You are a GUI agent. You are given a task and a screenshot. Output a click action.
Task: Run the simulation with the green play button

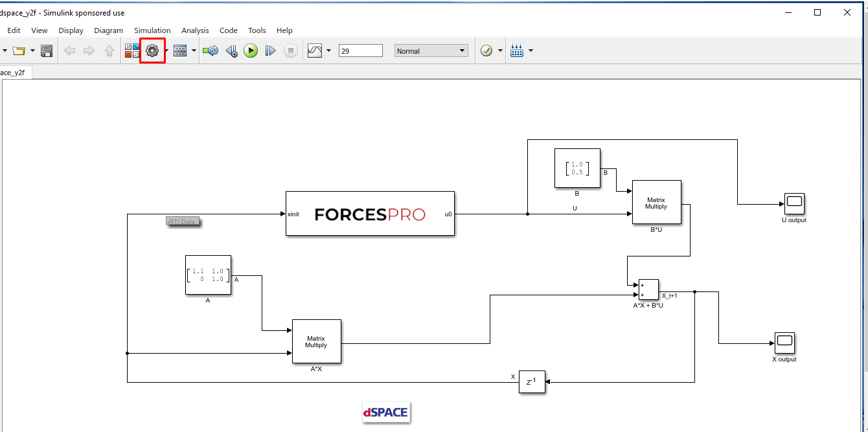(x=251, y=51)
